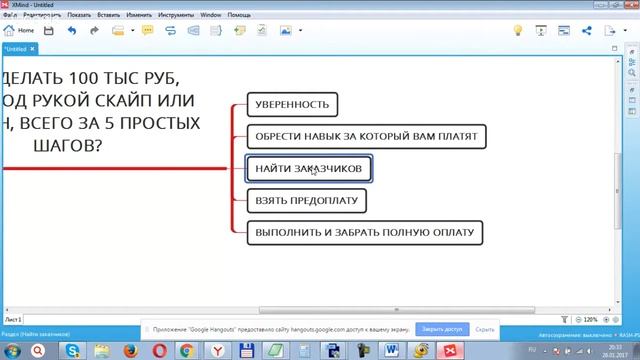Open the Инструменты menu
640x360 pixels.
[176, 15]
